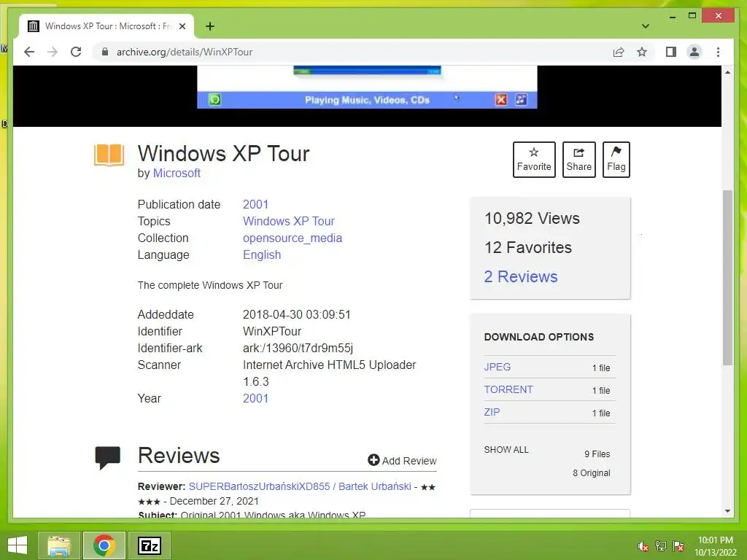Download the ZIP option
Image resolution: width=747 pixels, height=560 pixels.
pos(492,412)
